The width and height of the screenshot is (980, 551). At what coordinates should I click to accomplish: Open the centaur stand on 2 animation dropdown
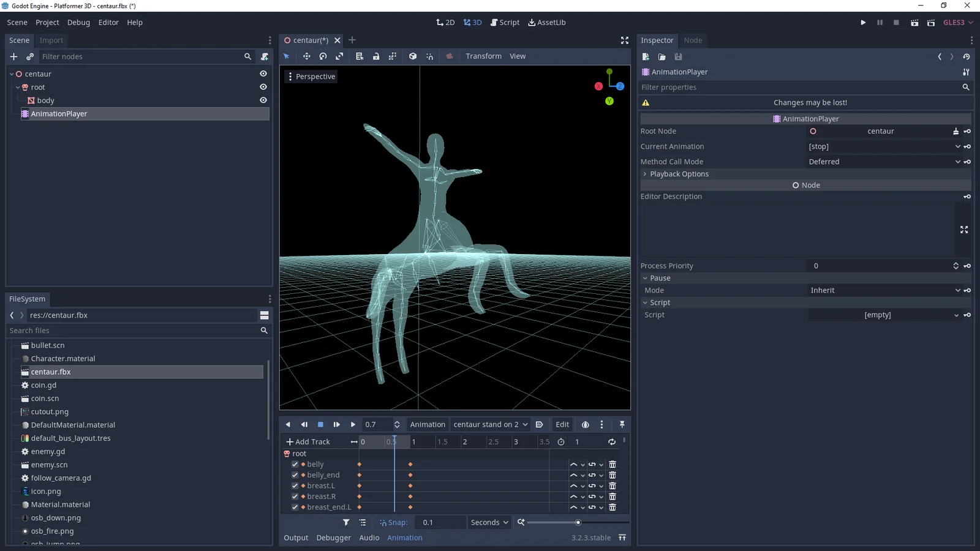(x=490, y=424)
